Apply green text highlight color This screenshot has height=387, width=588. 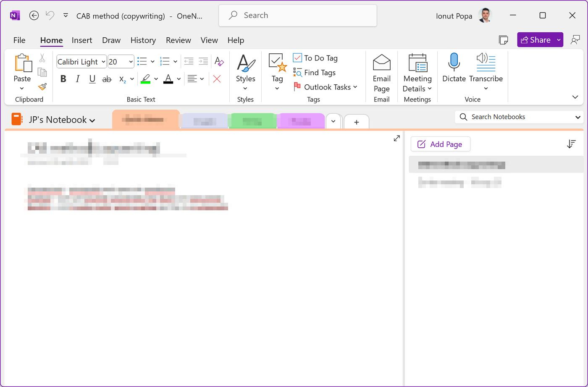[x=146, y=79]
